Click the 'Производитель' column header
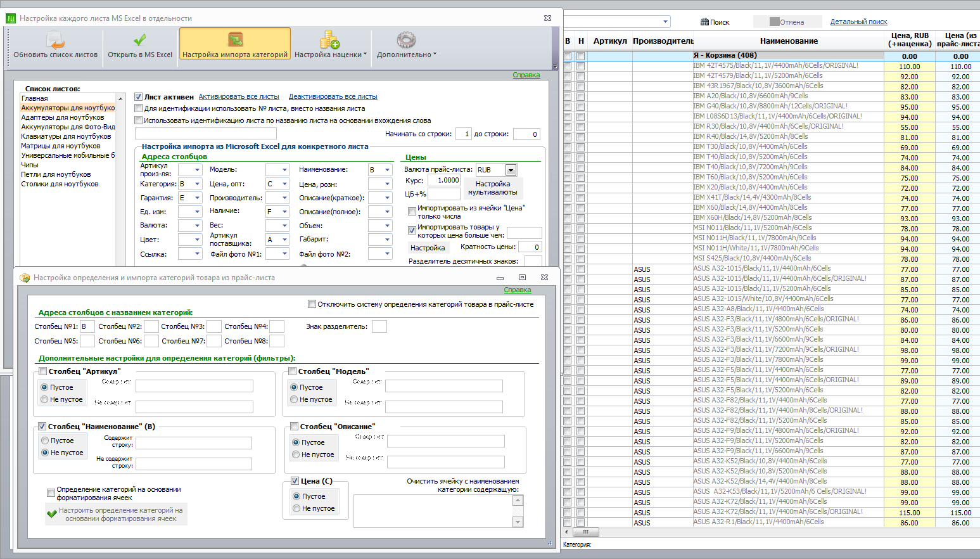The width and height of the screenshot is (980, 559). (663, 41)
